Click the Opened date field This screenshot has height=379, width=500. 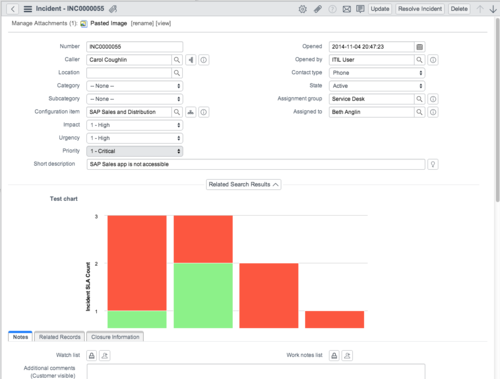point(372,47)
